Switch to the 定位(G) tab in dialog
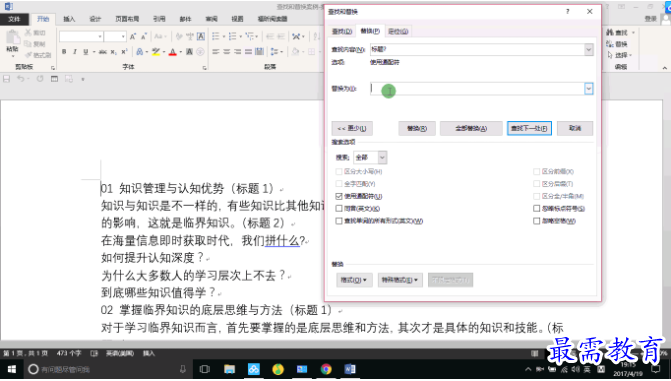This screenshot has width=671, height=381. click(x=398, y=31)
